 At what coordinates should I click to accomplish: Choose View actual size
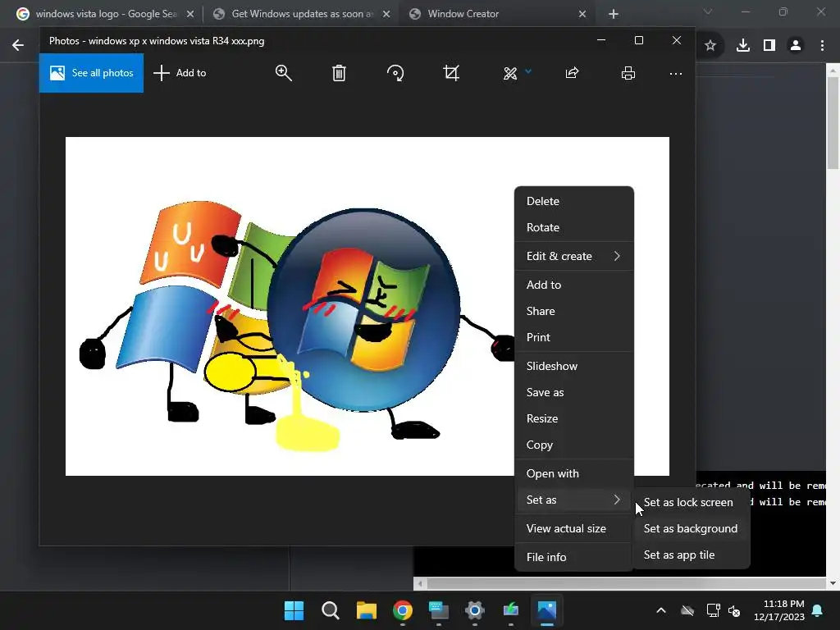(573, 528)
